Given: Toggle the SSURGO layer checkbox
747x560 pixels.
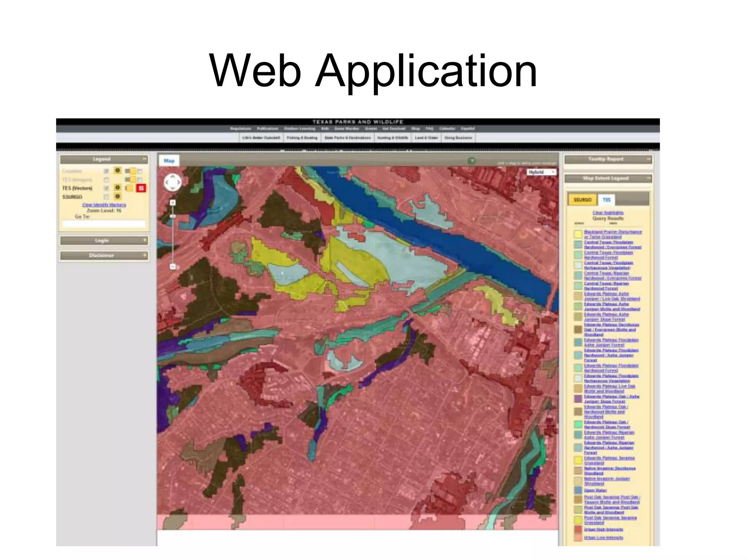Looking at the screenshot, I should coord(106,197).
